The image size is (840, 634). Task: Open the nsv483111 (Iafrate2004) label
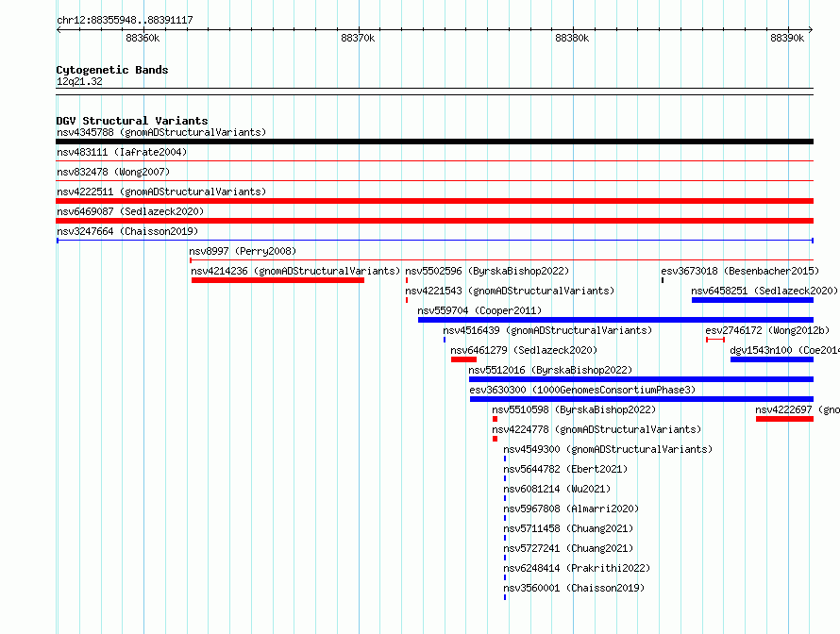pyautogui.click(x=122, y=152)
